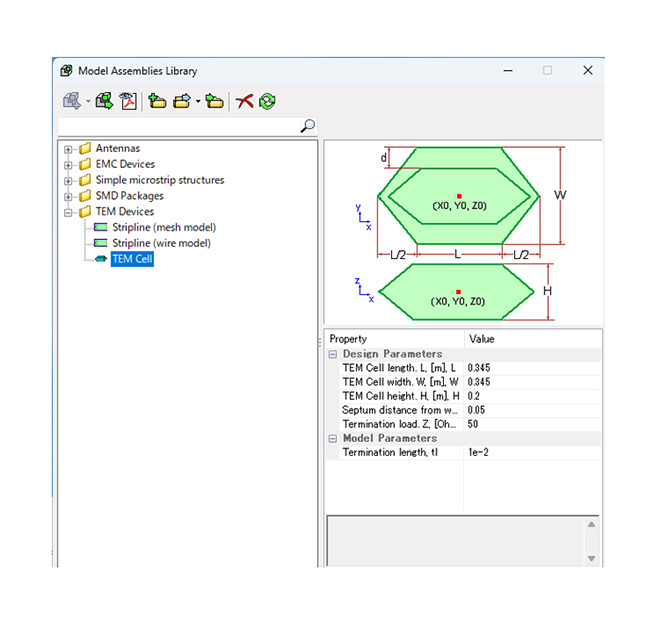Select Stripline (wire model) item
660x621 pixels.
[x=161, y=244]
